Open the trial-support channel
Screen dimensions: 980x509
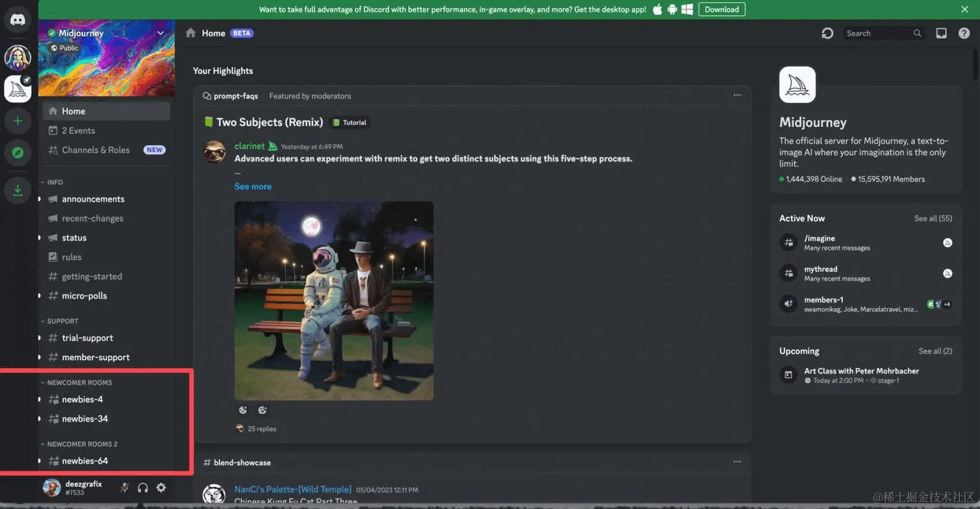tap(107, 338)
